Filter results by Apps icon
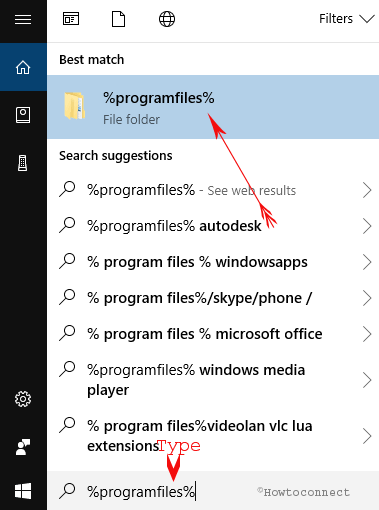379x510 pixels. point(71,19)
